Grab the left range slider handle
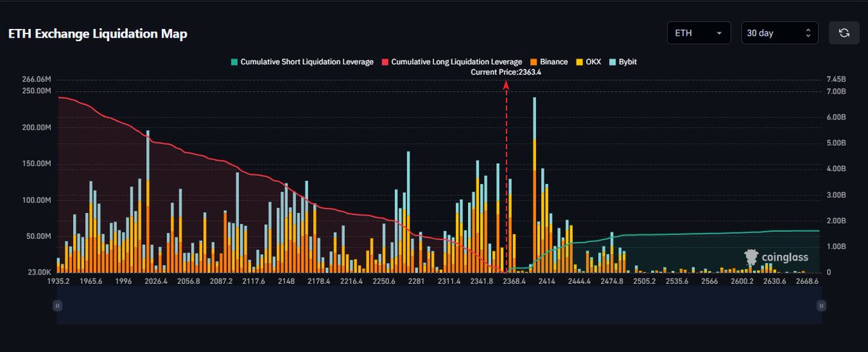The width and height of the screenshot is (868, 352). [57, 306]
